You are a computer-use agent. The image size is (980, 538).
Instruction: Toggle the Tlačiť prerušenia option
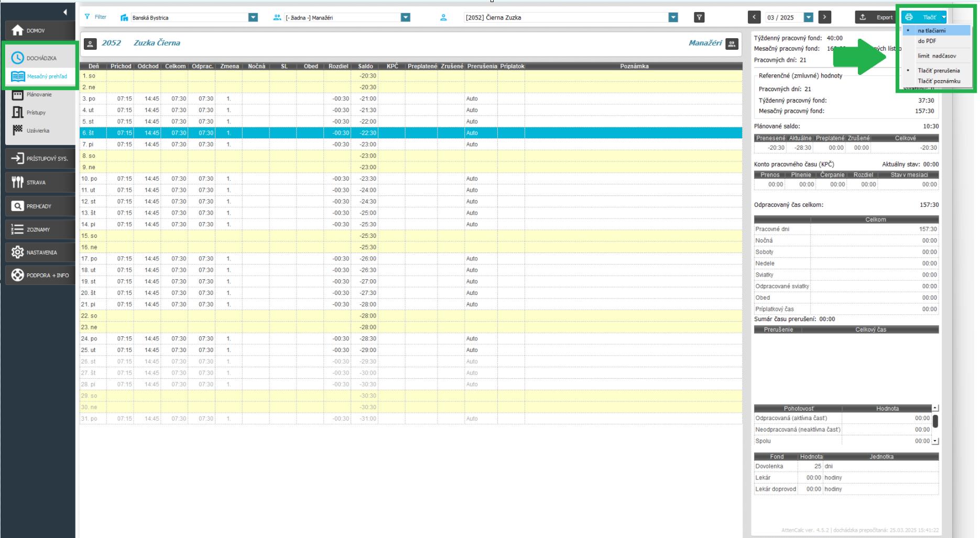(x=939, y=70)
